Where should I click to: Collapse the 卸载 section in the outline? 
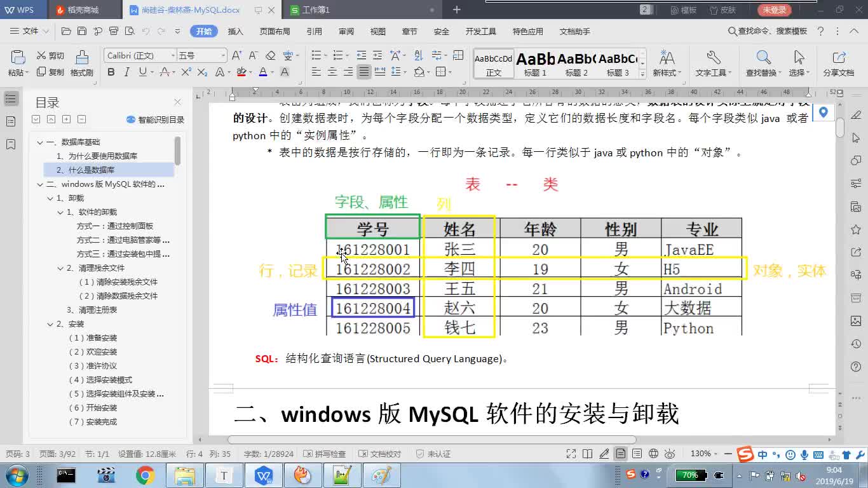coord(51,198)
